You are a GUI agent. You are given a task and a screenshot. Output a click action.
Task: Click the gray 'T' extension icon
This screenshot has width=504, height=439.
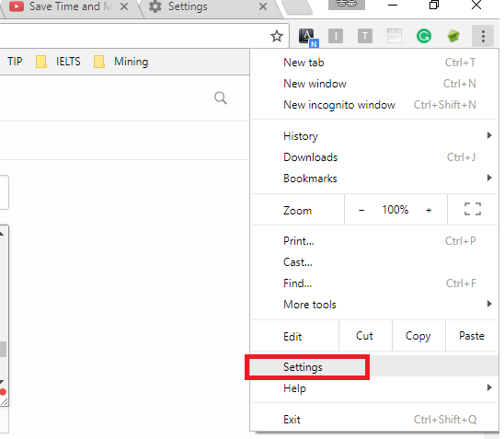365,36
